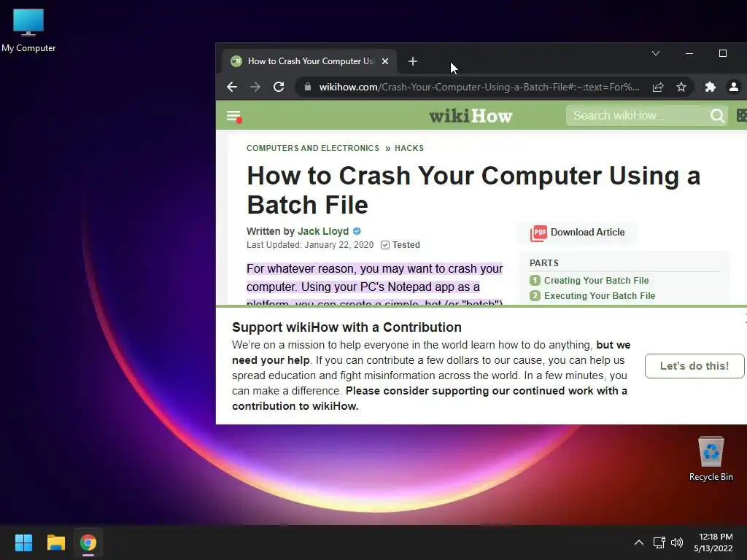
Task: Click the Last Updated: January 22, 2020 text
Action: pyautogui.click(x=309, y=245)
